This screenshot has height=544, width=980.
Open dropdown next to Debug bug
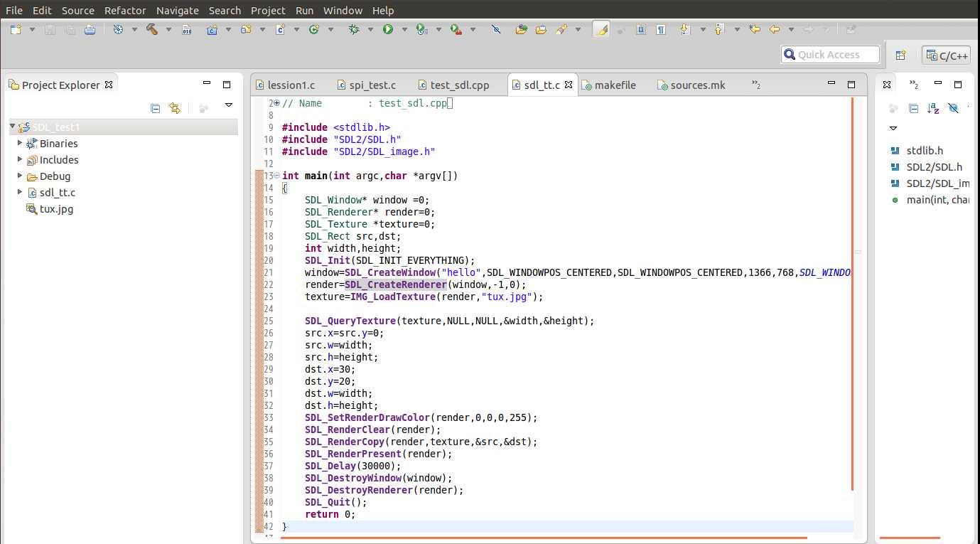370,30
